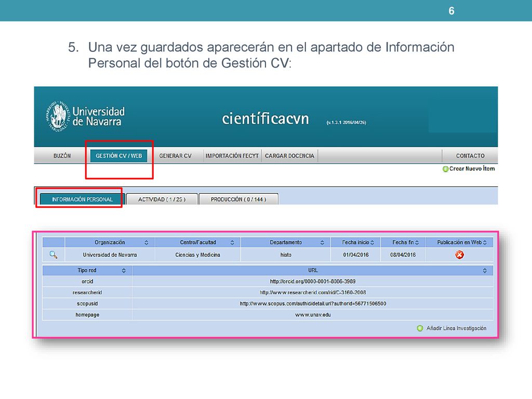Viewport: 532px width, 399px height.
Task: Click the 'Ciencias y Medicina' cell
Action: coord(198,255)
